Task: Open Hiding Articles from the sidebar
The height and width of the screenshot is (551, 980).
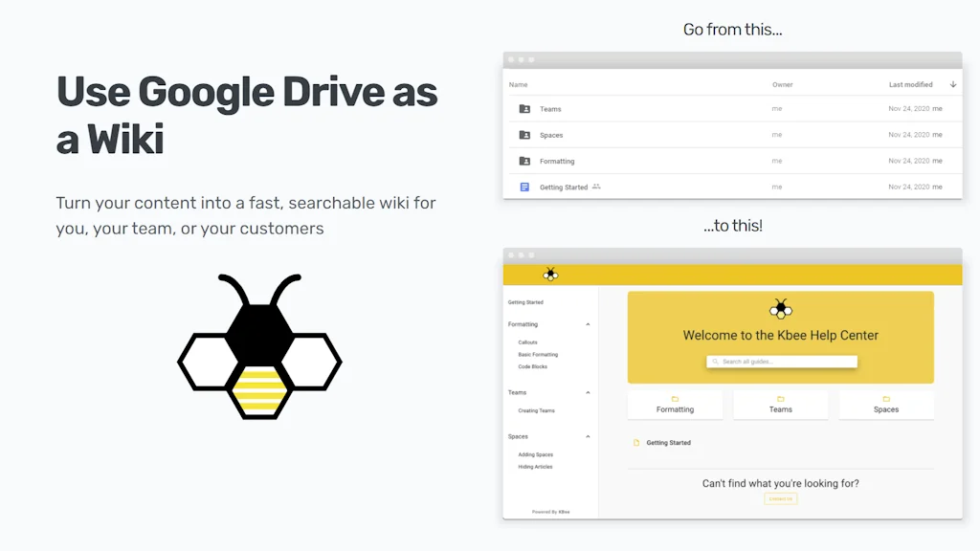Action: [534, 467]
